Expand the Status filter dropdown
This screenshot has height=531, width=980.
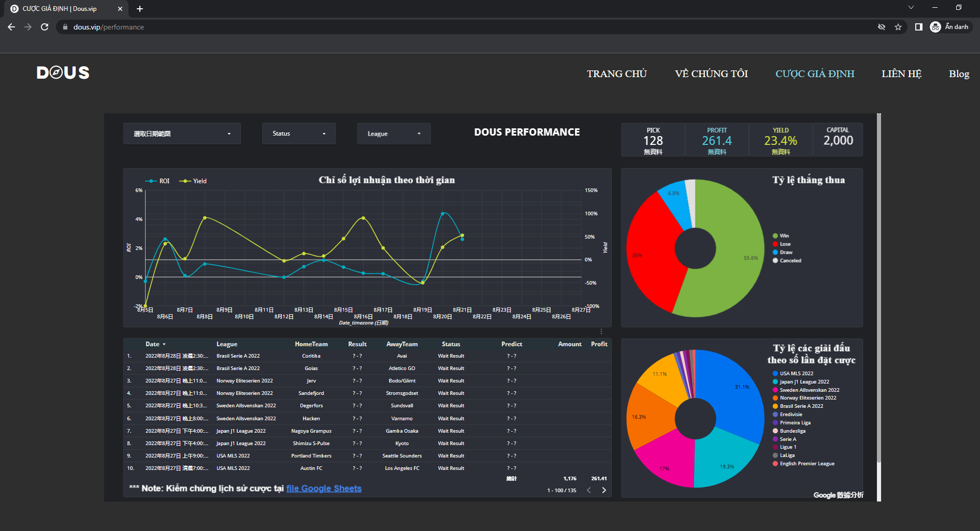(299, 134)
